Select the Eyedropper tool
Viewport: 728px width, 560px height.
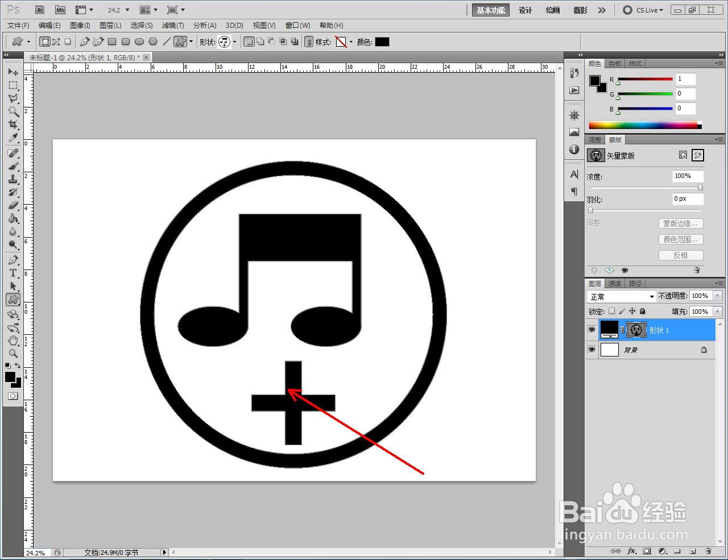click(x=13, y=138)
